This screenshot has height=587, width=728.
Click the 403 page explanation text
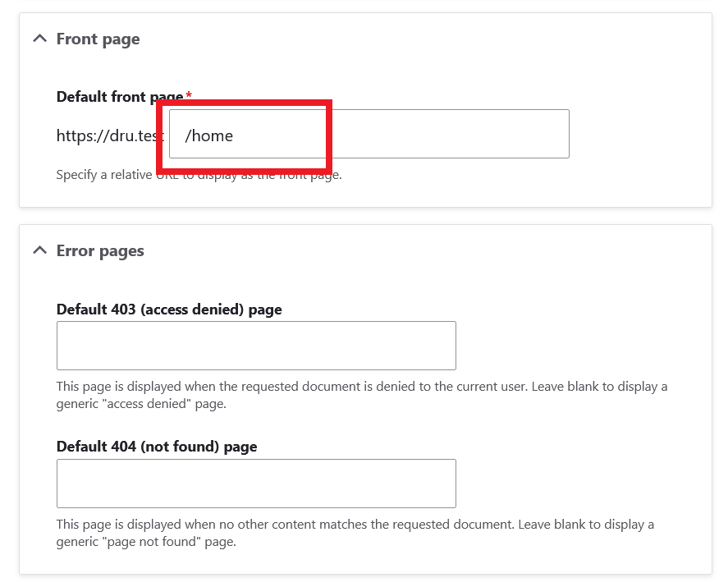click(x=361, y=394)
